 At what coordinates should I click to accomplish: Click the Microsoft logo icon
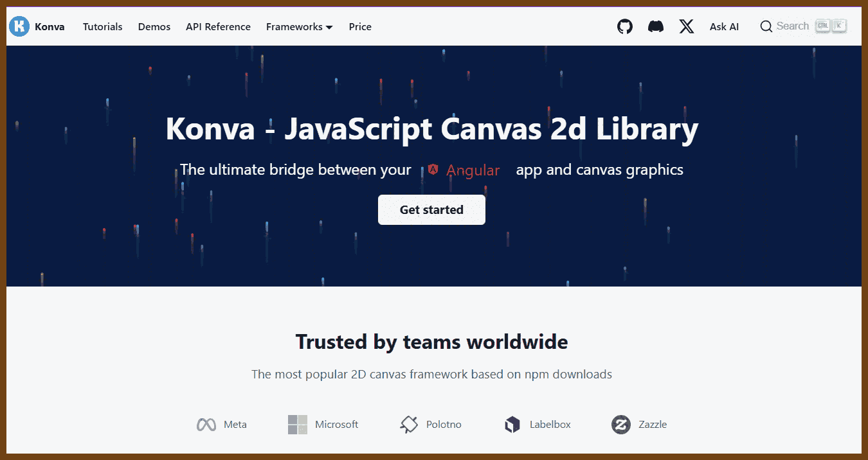[x=297, y=425]
